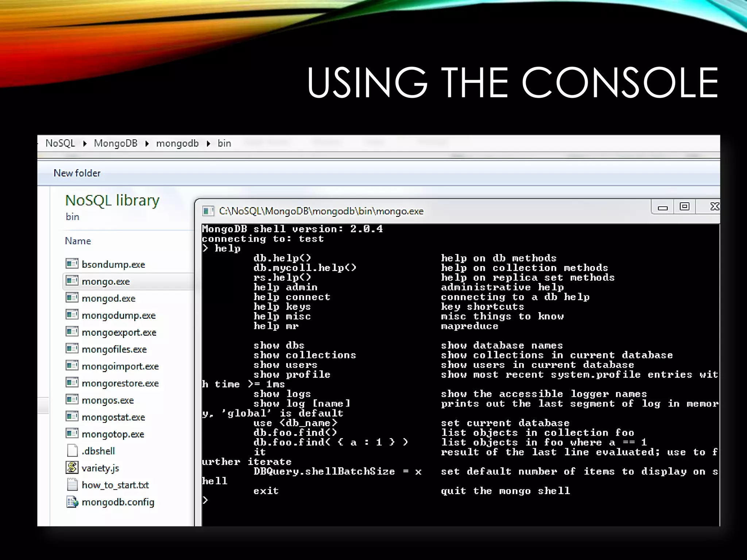
Task: Sort files by the Name column header
Action: coord(78,241)
